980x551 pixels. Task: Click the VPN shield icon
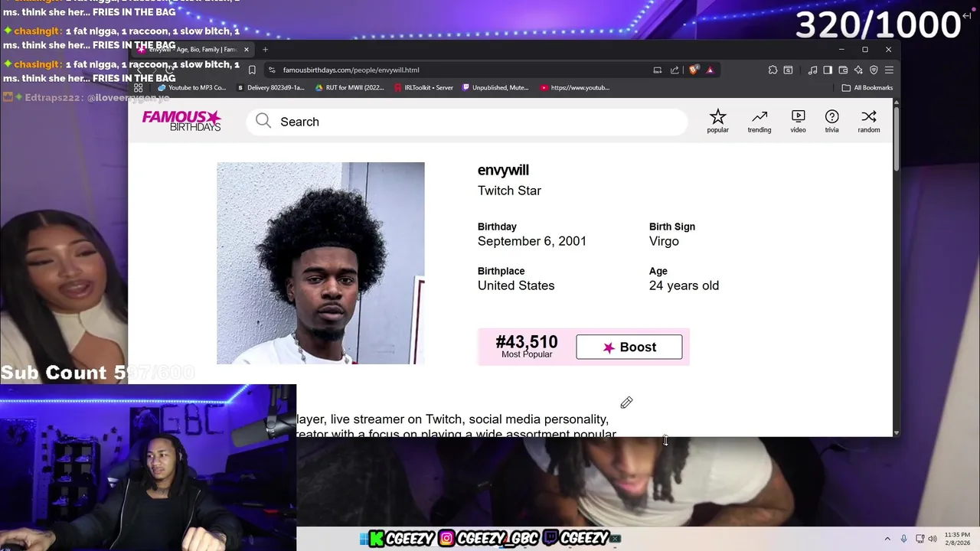coord(874,70)
